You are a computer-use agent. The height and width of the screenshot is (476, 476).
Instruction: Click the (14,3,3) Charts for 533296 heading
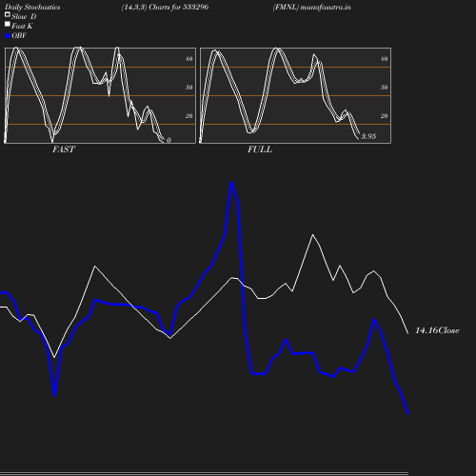point(165,8)
